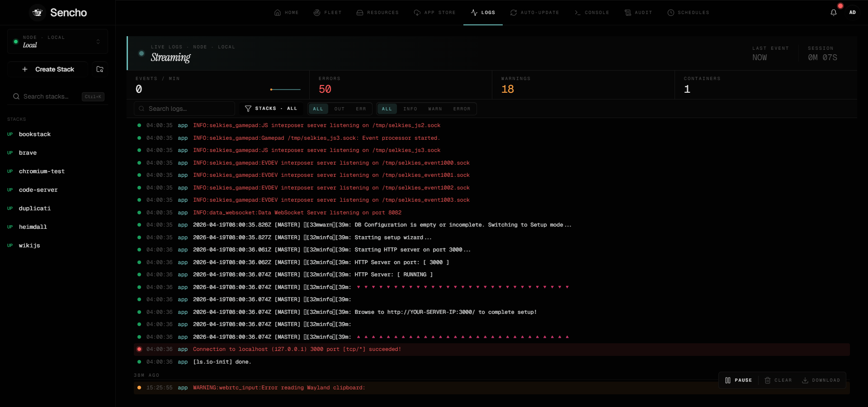This screenshot has height=407, width=868.
Task: Click the Schedules clock icon
Action: [671, 13]
